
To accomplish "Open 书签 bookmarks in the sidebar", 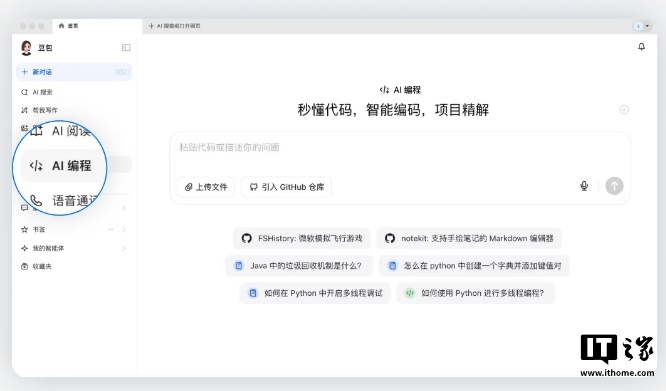I will [x=39, y=229].
